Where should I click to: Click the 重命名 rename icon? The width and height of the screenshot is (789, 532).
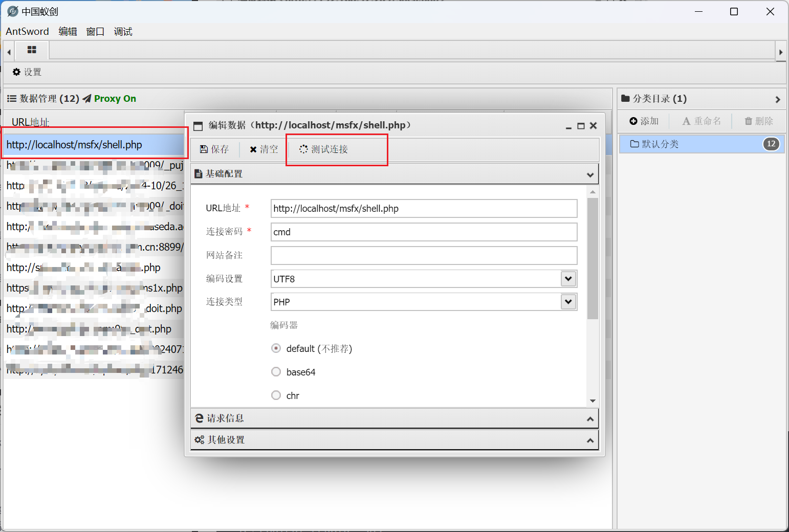tap(686, 121)
